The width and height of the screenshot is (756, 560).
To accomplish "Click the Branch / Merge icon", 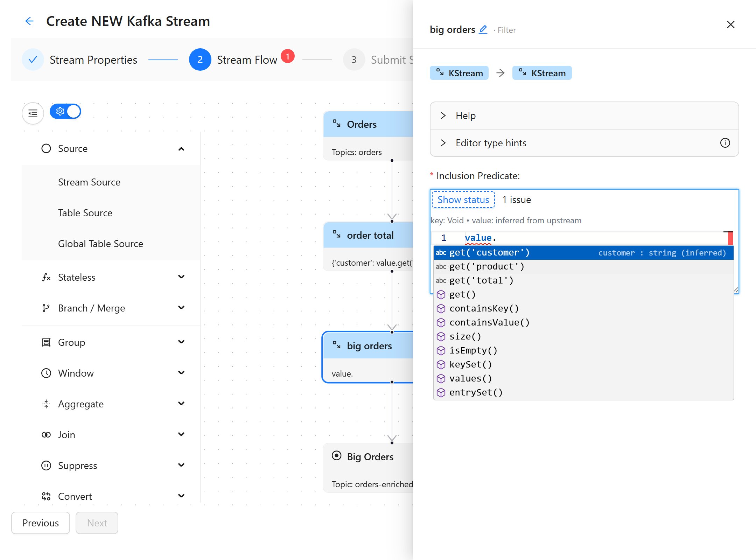I will pyautogui.click(x=46, y=308).
